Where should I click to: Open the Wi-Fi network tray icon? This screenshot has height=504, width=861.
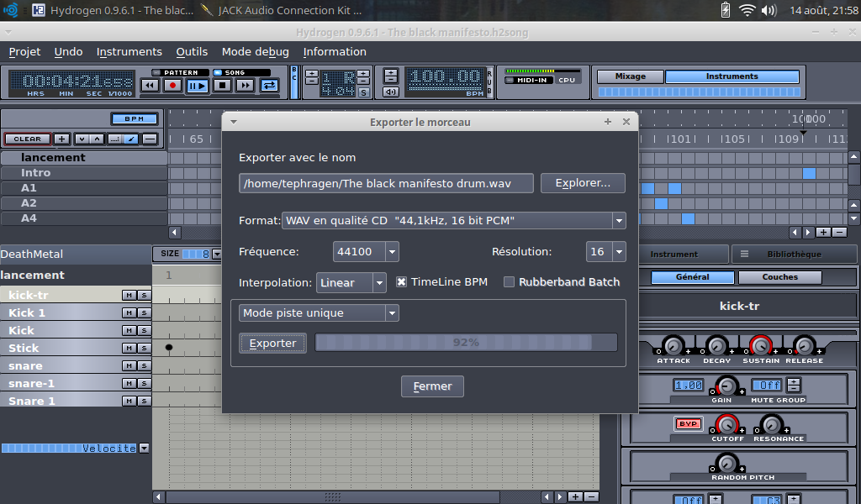tap(747, 10)
